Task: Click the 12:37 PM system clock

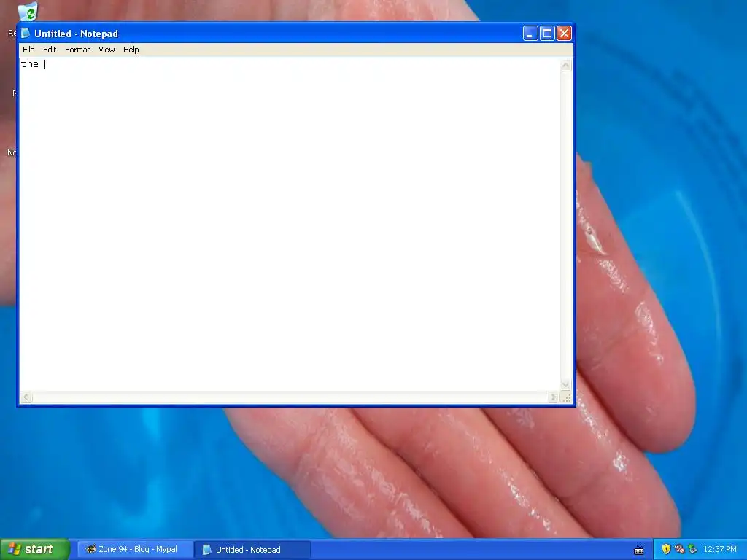Action: coord(720,550)
